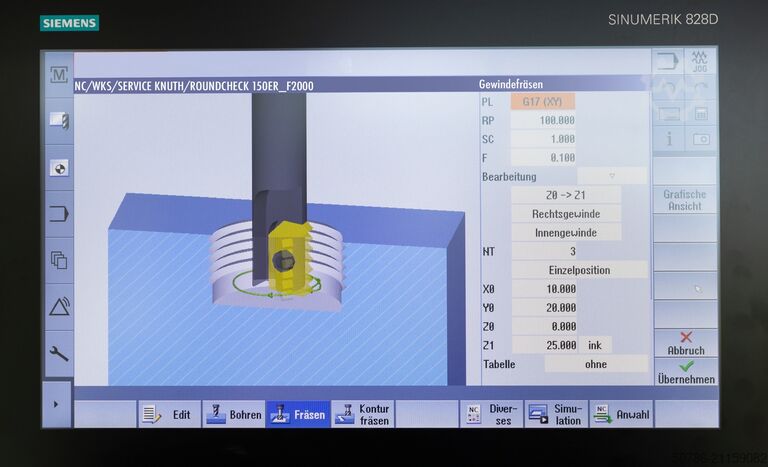Select the Machine (M) operating area icon
768x467 pixels.
[58, 75]
